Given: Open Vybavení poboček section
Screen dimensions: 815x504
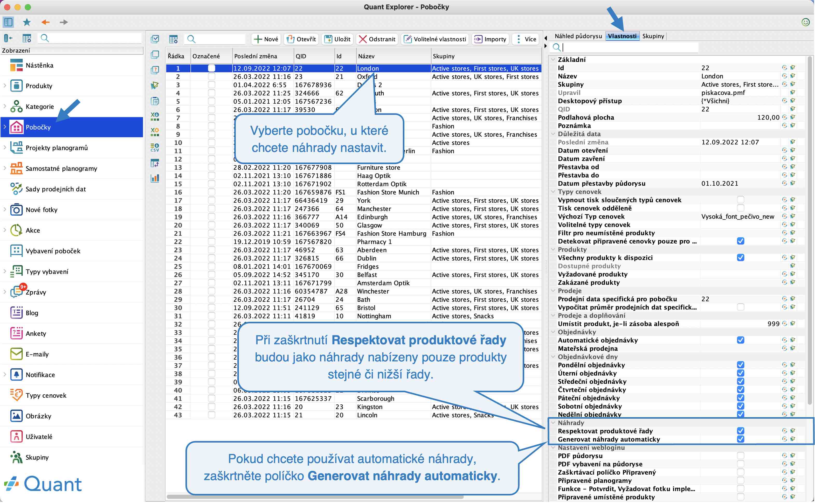Looking at the screenshot, I should click(53, 251).
